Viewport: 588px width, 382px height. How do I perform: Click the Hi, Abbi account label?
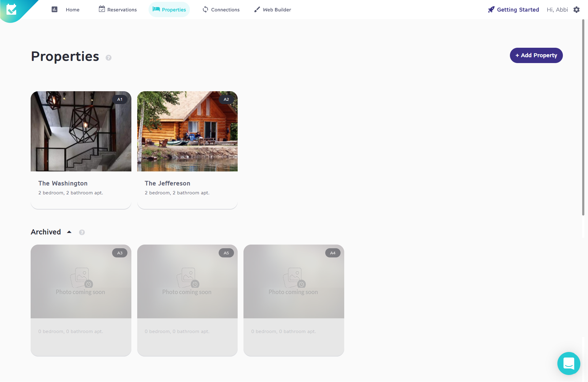[557, 9]
